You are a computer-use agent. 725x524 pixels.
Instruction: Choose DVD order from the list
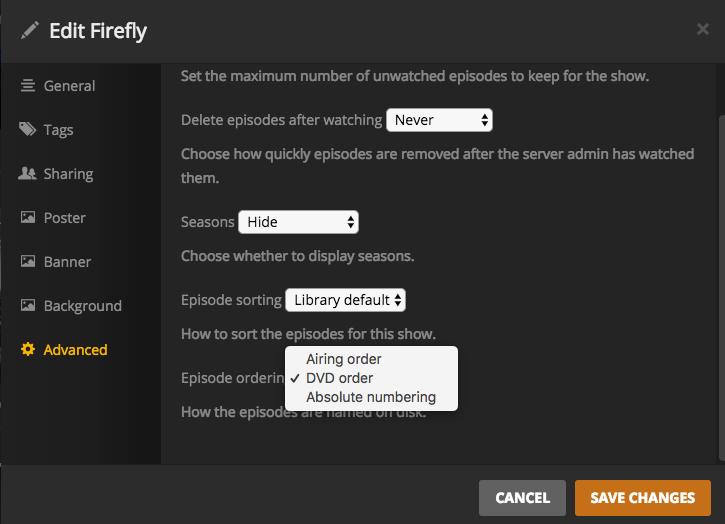(x=340, y=378)
